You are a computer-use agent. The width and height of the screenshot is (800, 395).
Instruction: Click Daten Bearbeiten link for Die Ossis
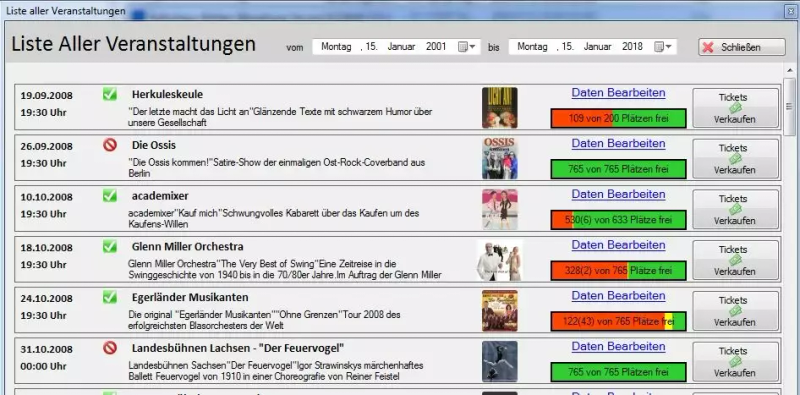[x=618, y=143]
